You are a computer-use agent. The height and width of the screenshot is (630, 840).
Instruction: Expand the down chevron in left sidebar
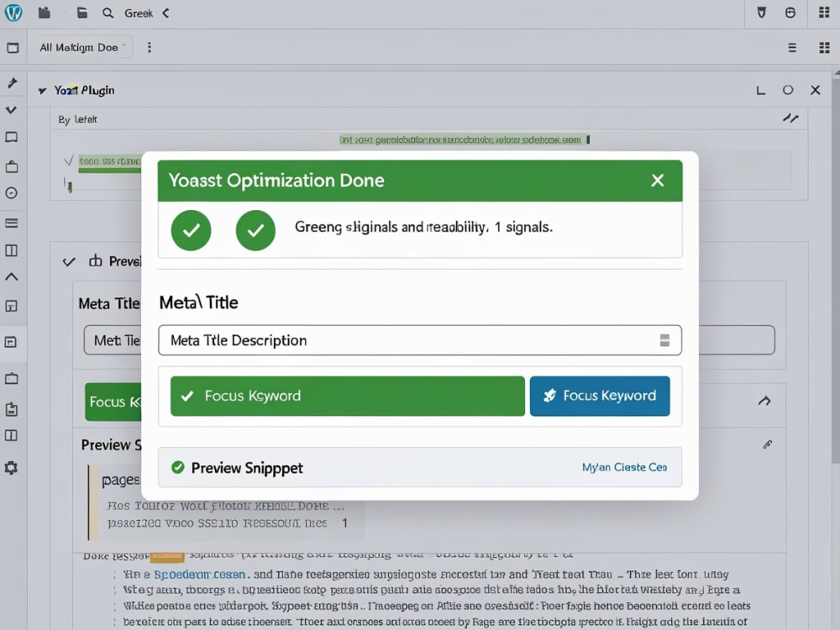click(x=11, y=110)
